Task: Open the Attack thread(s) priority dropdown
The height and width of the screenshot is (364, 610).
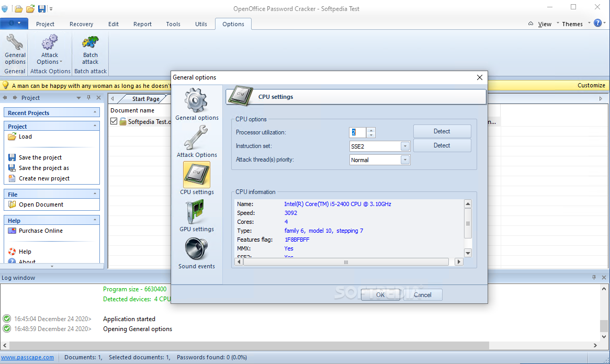Action: click(405, 160)
